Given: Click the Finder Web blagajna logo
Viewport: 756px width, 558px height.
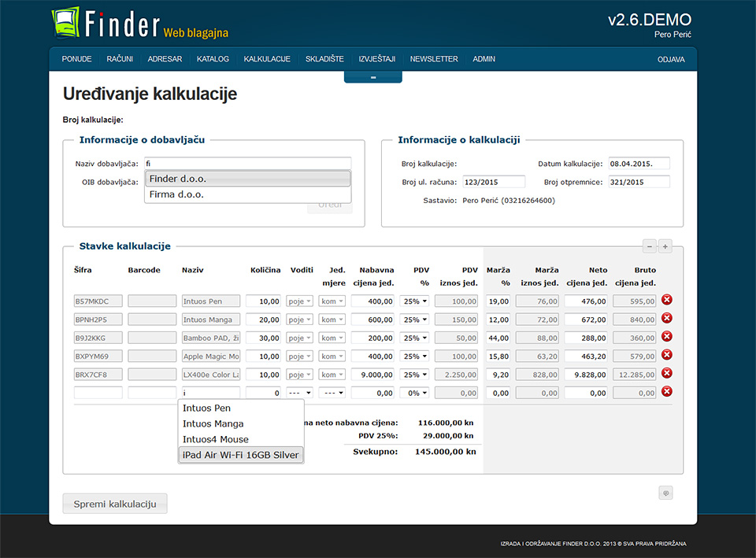Looking at the screenshot, I should 139,25.
